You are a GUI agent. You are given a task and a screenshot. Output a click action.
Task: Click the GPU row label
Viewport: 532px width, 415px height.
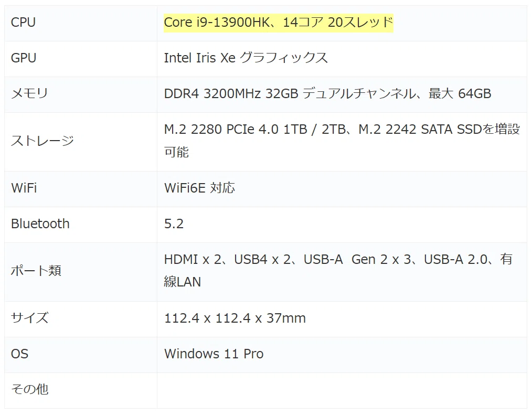pyautogui.click(x=24, y=58)
